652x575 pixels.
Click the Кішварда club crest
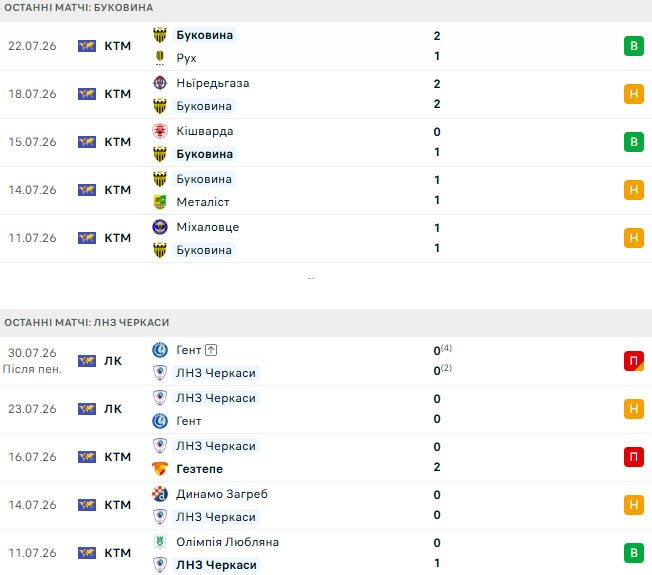160,131
